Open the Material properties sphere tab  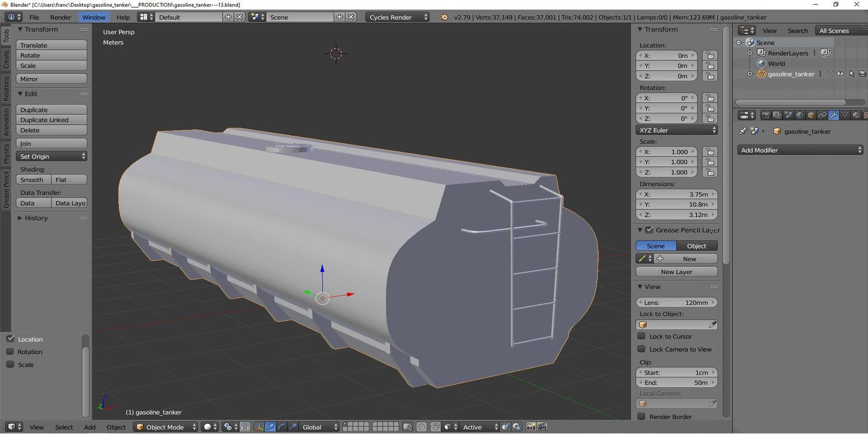[x=856, y=115]
